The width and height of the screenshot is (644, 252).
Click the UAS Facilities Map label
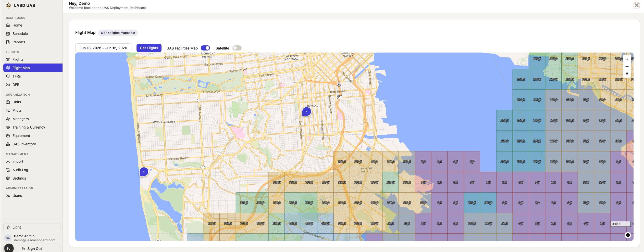[182, 48]
